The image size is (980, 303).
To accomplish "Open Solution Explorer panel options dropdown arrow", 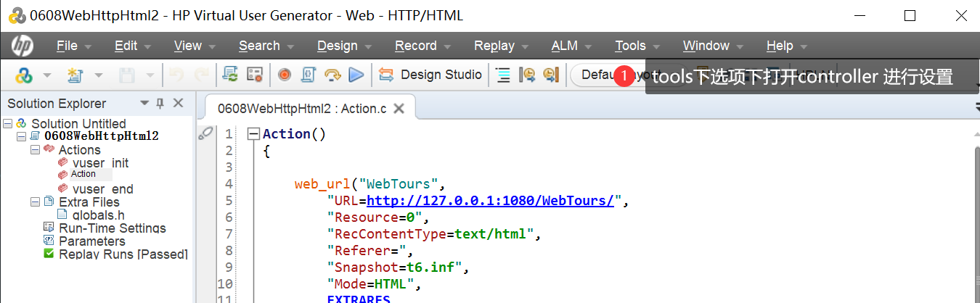I will (x=144, y=104).
